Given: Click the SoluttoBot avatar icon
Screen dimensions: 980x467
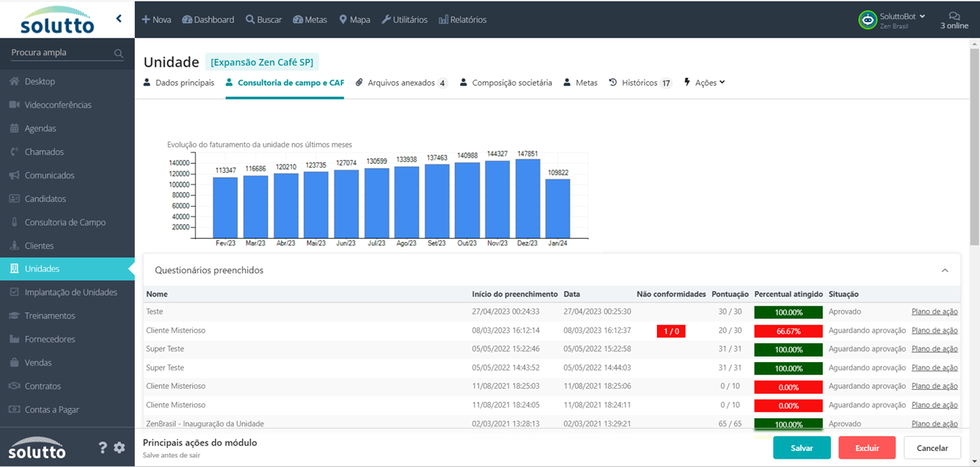Looking at the screenshot, I should tap(867, 20).
